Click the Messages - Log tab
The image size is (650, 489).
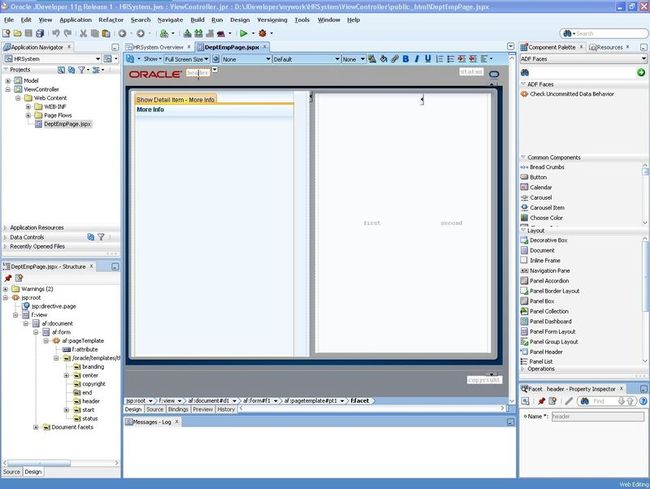click(x=152, y=422)
